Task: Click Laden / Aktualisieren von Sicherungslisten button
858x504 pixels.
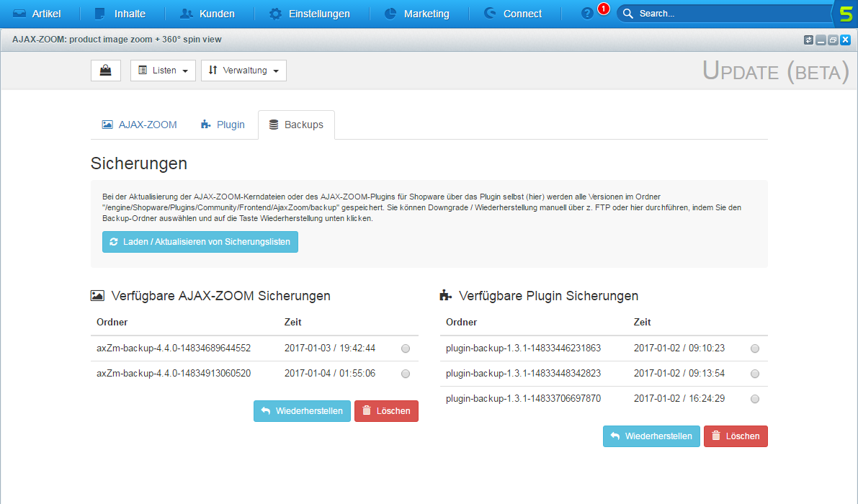Action: (x=200, y=242)
